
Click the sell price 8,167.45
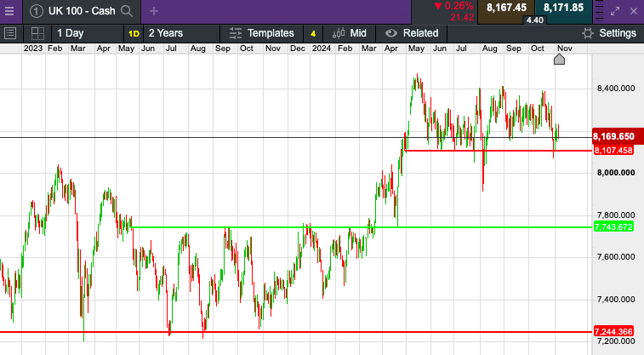[506, 8]
